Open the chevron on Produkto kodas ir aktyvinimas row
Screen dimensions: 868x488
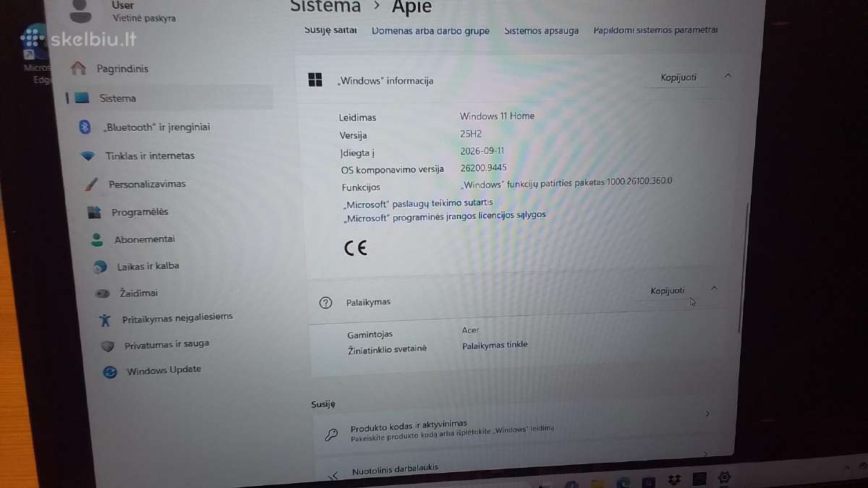[707, 414]
